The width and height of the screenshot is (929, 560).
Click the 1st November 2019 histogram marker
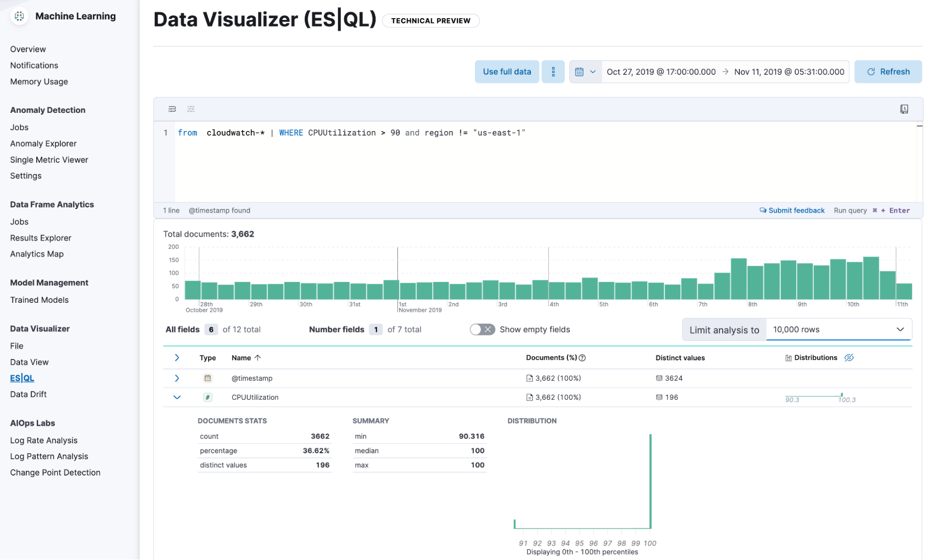420,307
